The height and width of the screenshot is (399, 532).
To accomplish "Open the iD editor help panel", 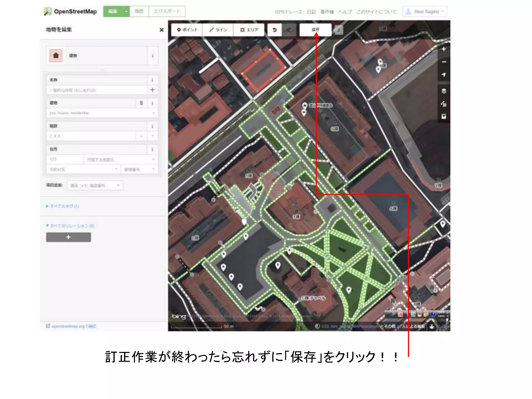I will coord(444,116).
